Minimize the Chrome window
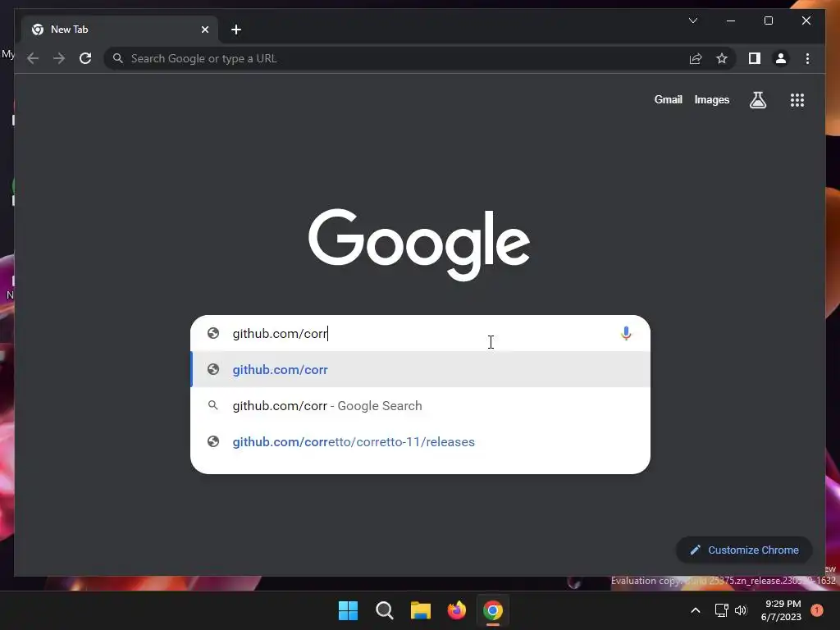The image size is (840, 630). coord(731,21)
